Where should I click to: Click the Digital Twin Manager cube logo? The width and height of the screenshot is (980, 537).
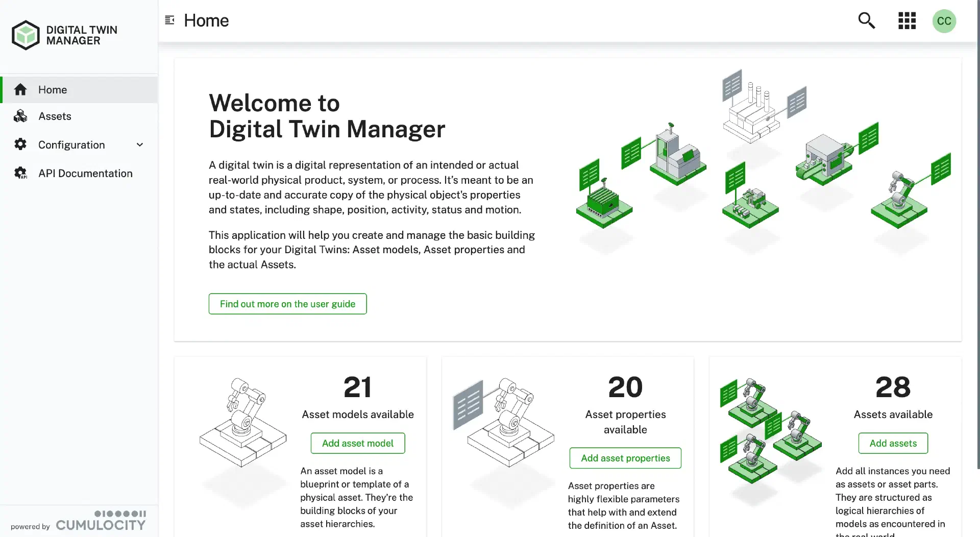[26, 35]
